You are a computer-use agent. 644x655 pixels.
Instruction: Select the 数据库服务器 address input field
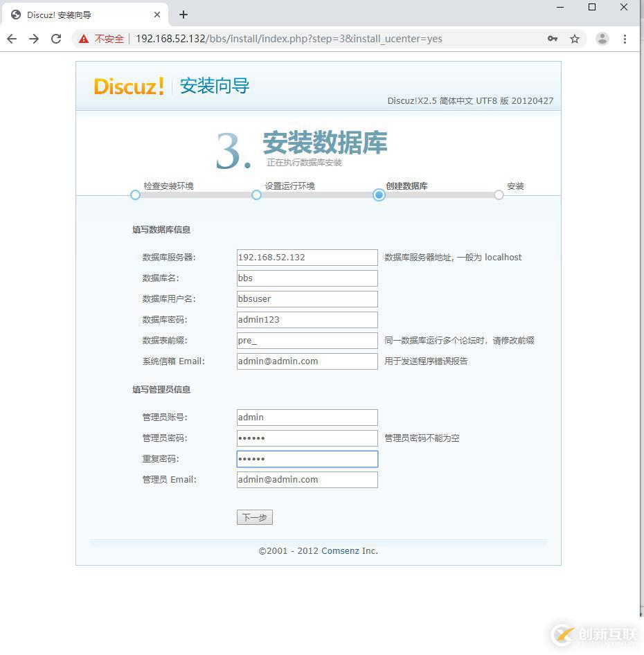coord(307,257)
